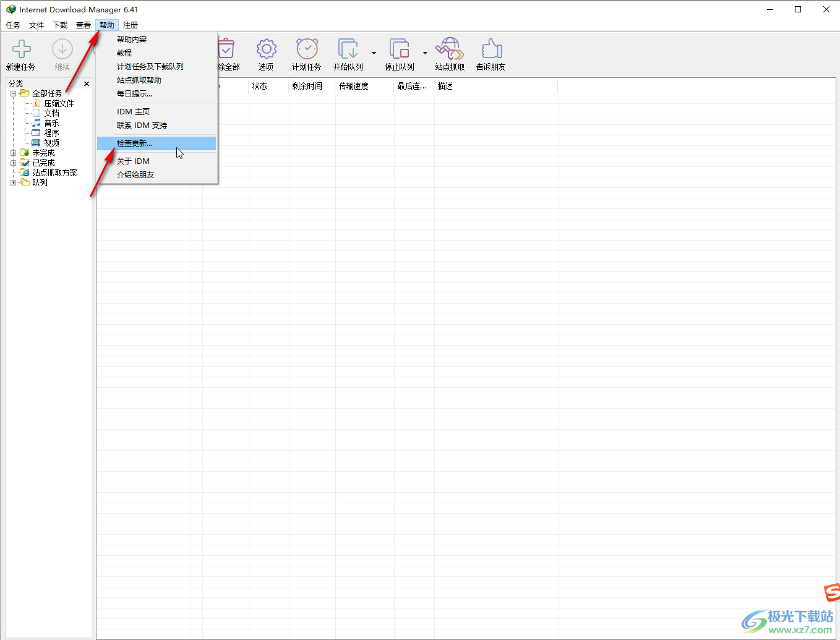
Task: Launch 站点抓取 site grabber icon
Action: [x=450, y=49]
